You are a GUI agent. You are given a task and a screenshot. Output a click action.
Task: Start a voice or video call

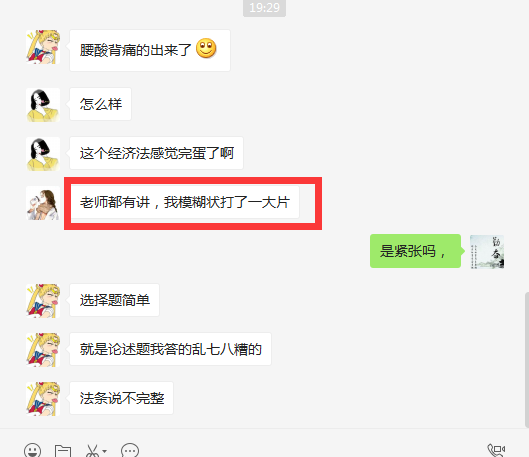[496, 451]
